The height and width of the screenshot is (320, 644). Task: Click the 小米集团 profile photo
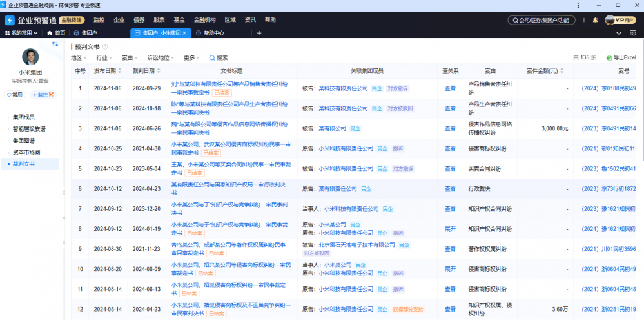[x=30, y=57]
